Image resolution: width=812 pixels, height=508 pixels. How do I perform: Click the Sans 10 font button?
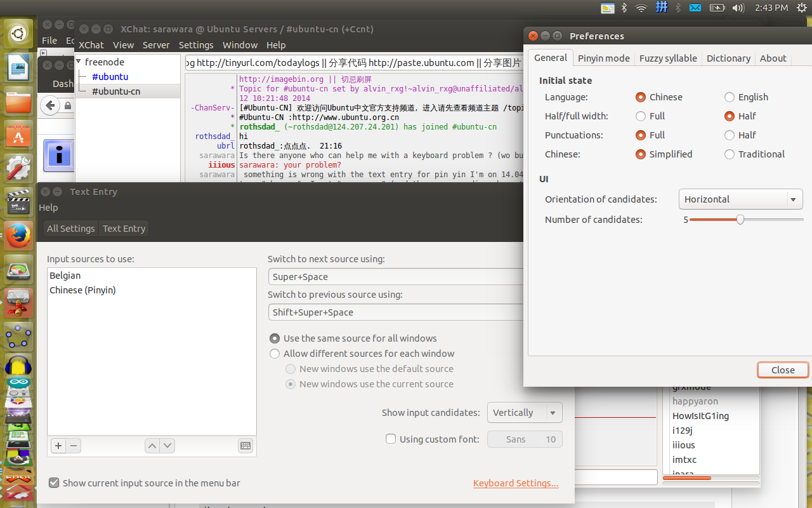tap(525, 439)
